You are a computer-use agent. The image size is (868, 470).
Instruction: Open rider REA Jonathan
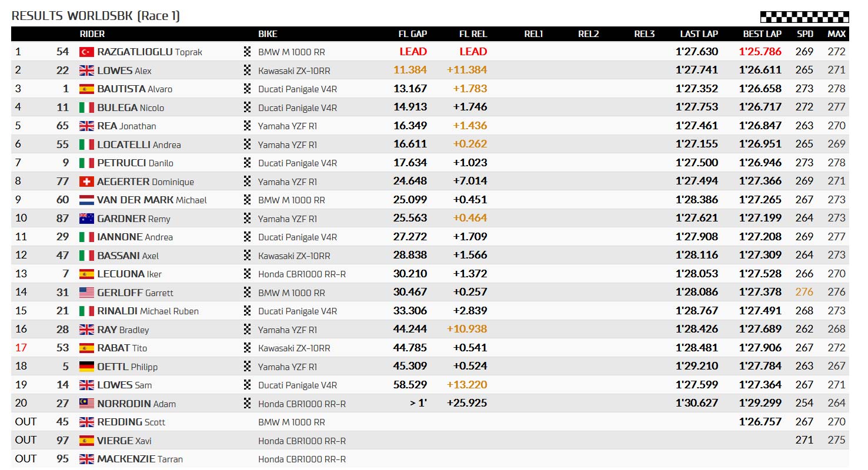click(x=126, y=126)
